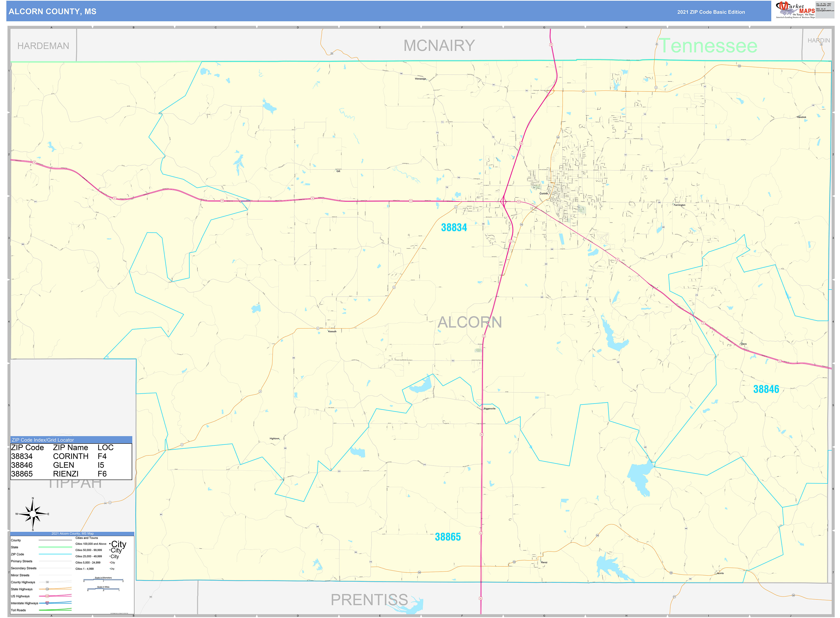Click the HARDEMAN county label

[x=43, y=46]
